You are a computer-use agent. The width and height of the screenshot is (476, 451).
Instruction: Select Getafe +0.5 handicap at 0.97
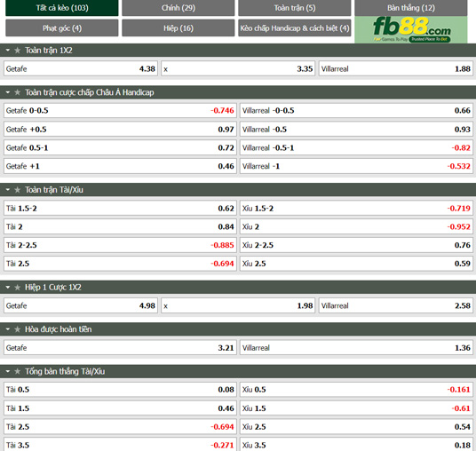tap(120, 130)
